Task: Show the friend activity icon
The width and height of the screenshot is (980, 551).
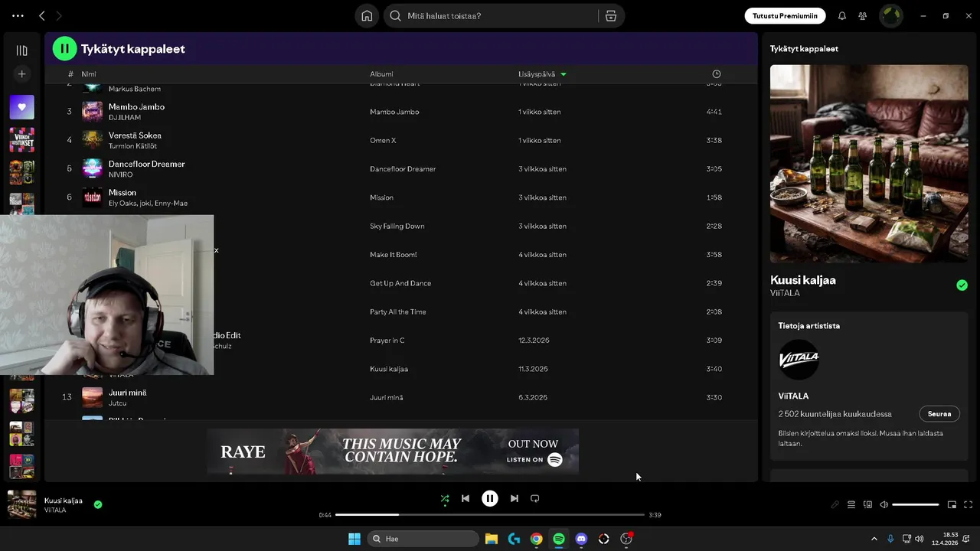Action: coord(863,15)
